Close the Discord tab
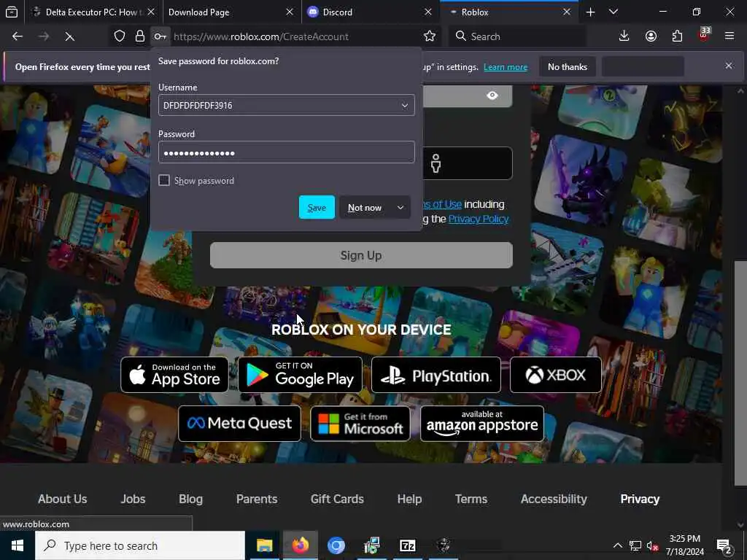 [427, 12]
